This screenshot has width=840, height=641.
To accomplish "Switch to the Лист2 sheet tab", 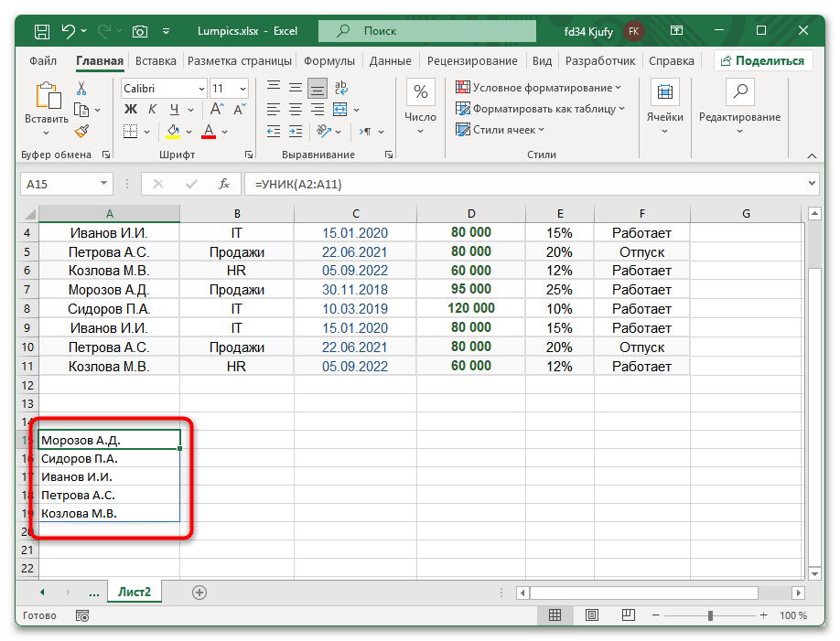I will [134, 592].
